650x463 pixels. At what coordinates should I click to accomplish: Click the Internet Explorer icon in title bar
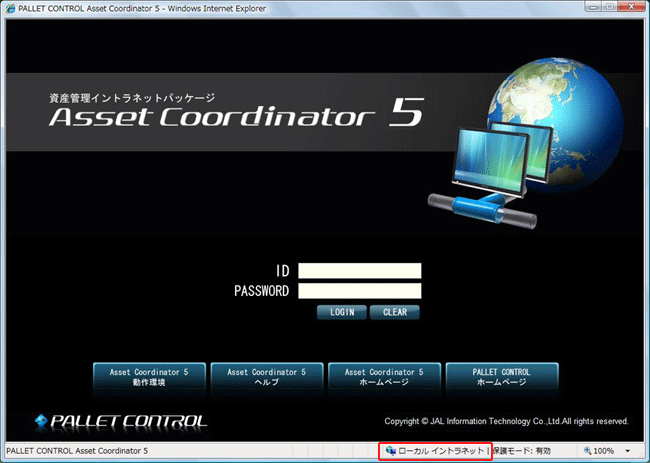tap(11, 9)
